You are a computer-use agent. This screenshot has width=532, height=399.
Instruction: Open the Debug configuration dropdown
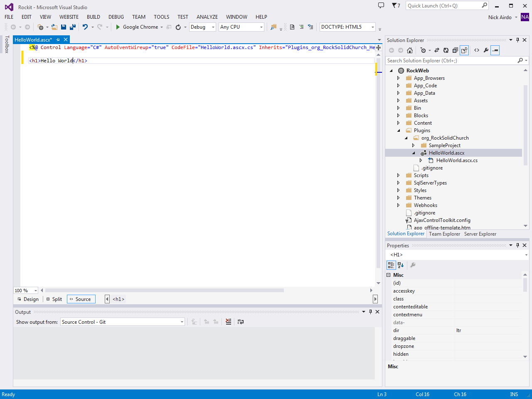point(202,27)
